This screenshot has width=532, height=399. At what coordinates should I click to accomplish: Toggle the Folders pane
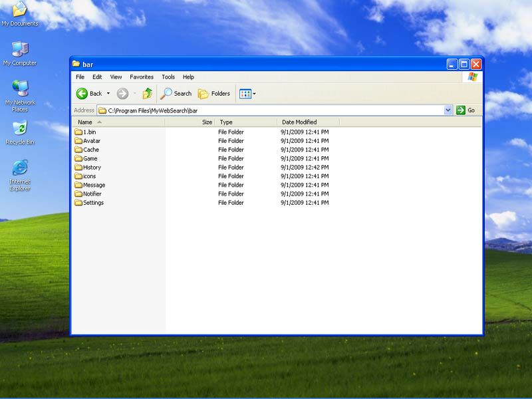[213, 93]
